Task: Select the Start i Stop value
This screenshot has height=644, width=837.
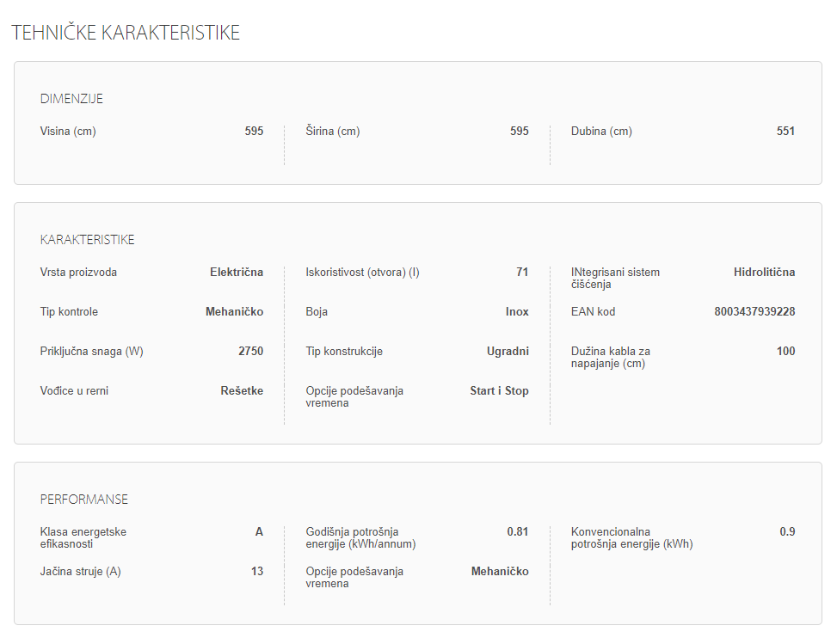Action: tap(499, 391)
